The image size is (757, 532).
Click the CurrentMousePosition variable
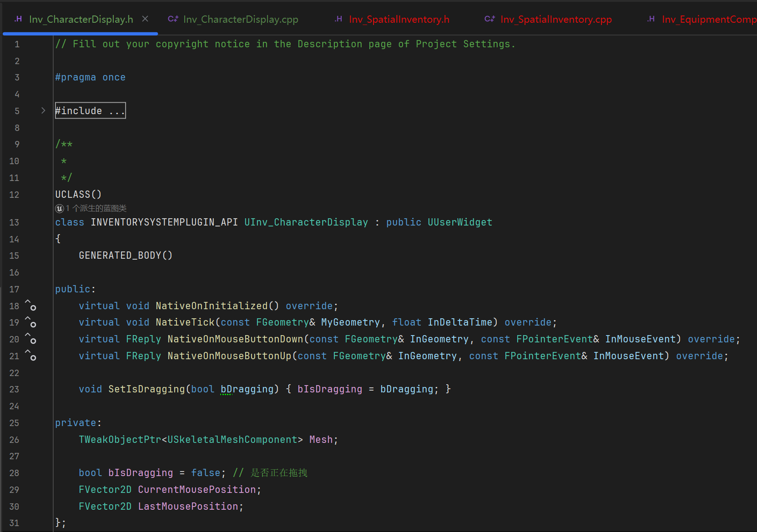pos(197,490)
